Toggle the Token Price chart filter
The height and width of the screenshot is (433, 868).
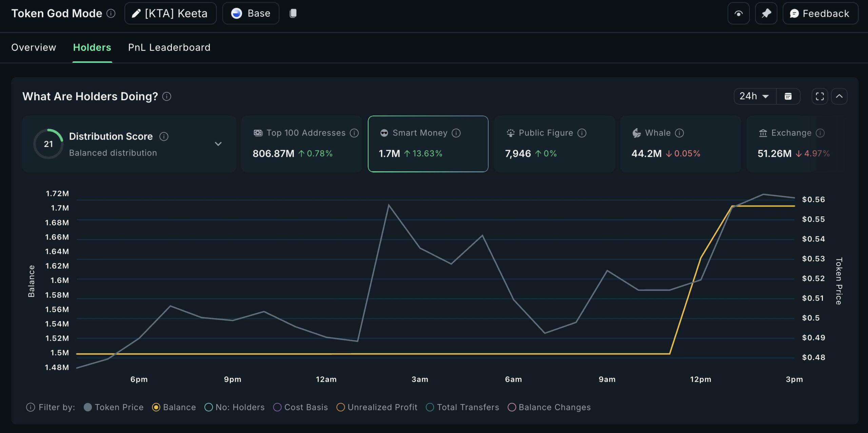[88, 407]
